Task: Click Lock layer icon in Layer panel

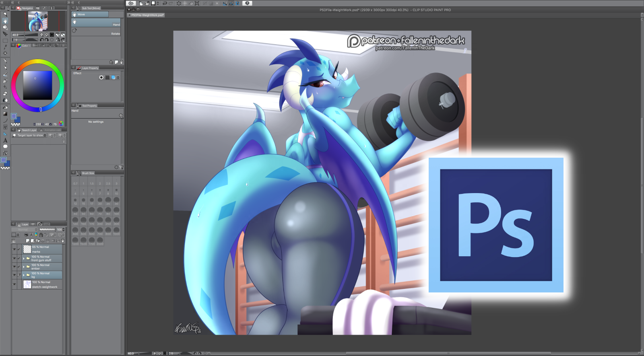Action: tap(41, 235)
